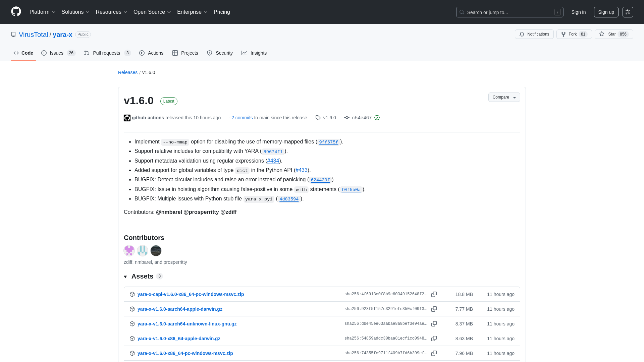Copy sha256 of aarch64-apple-darwin.gz asset
This screenshot has height=362, width=644.
coord(434,309)
